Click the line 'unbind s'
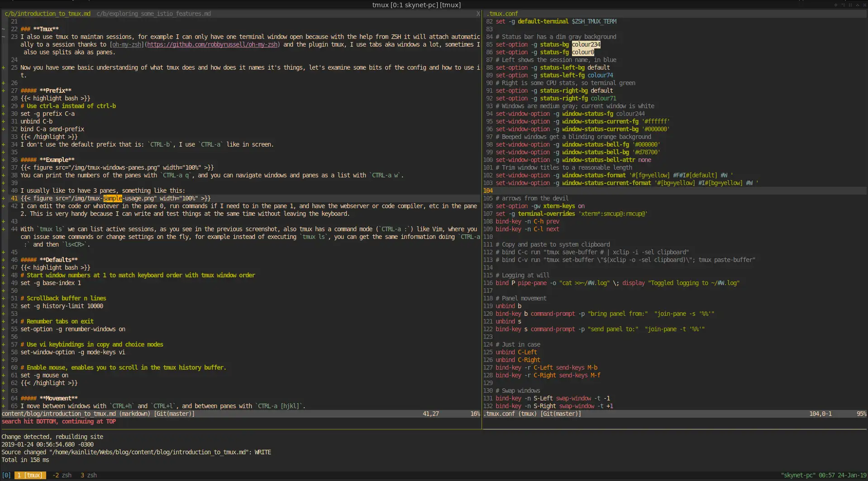This screenshot has width=868, height=481. (x=509, y=321)
